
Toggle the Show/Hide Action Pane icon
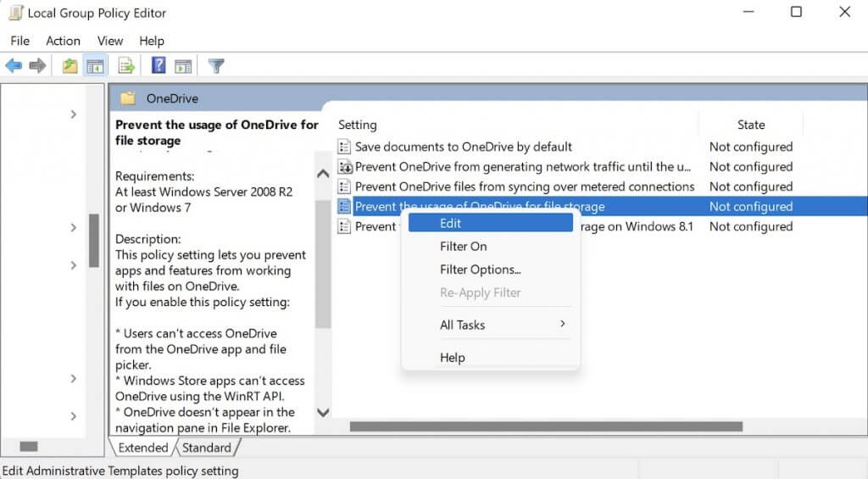coord(183,66)
